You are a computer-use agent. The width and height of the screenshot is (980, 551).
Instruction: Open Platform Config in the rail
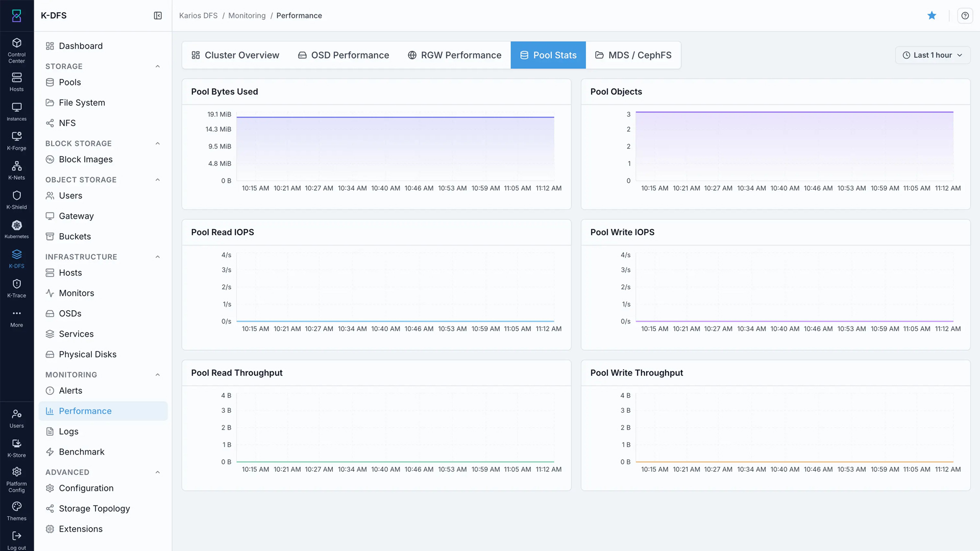[x=16, y=480]
